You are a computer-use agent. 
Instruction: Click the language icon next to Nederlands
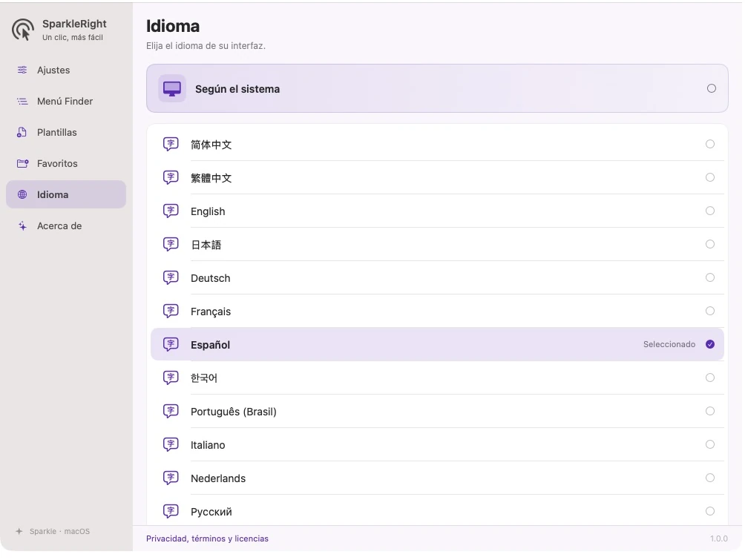171,478
